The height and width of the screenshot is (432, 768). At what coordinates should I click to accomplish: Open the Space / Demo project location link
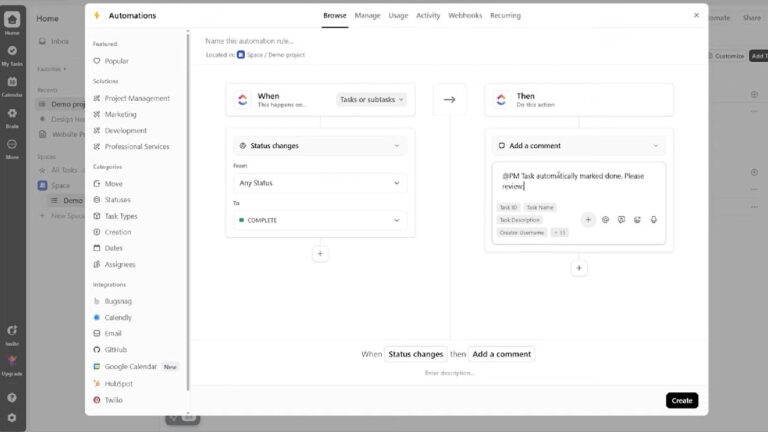(x=271, y=55)
